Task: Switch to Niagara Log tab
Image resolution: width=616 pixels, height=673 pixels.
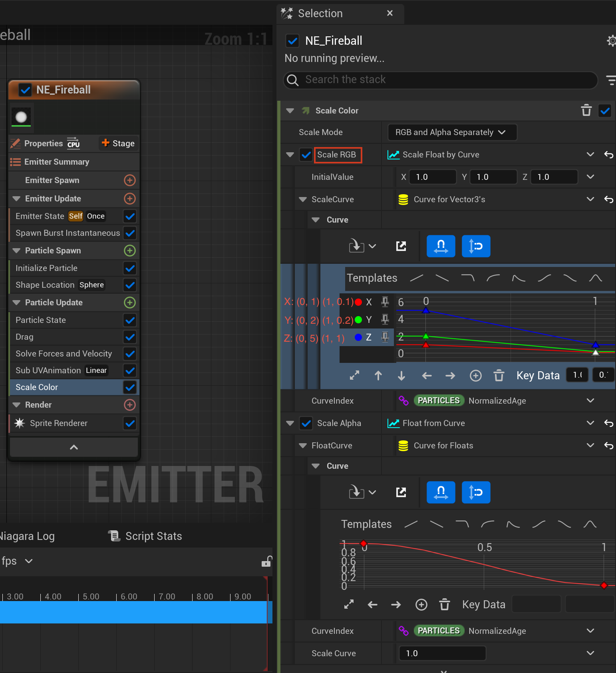Action: click(27, 536)
